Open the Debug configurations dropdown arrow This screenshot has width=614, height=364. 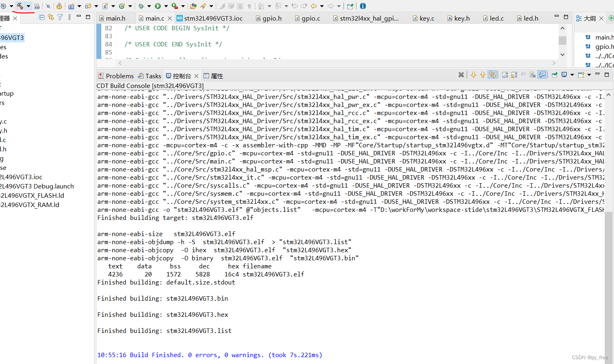coord(149,6)
